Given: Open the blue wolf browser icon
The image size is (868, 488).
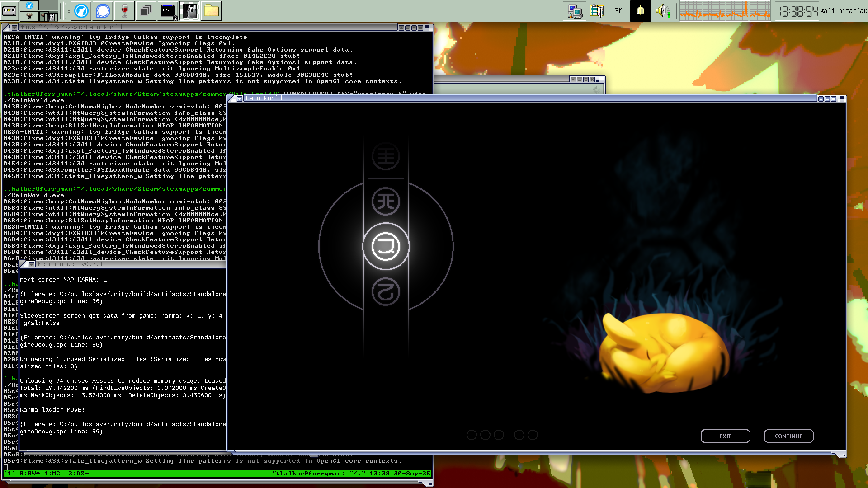Looking at the screenshot, I should pyautogui.click(x=80, y=11).
